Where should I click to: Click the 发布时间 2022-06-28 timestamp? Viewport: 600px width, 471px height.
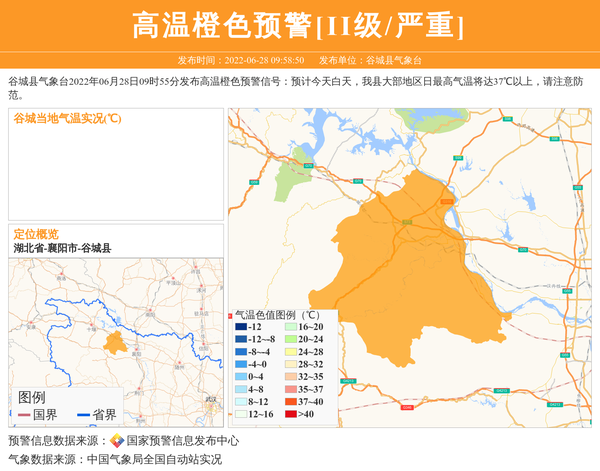(241, 60)
